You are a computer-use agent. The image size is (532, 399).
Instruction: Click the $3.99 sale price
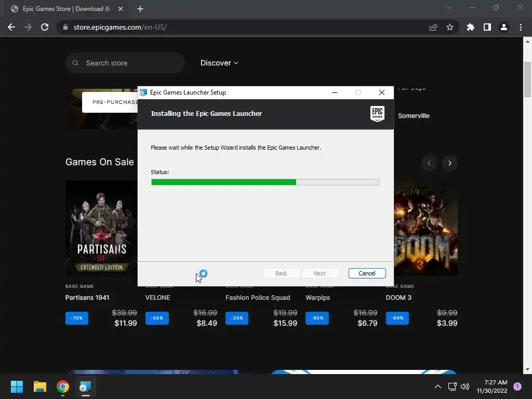447,323
